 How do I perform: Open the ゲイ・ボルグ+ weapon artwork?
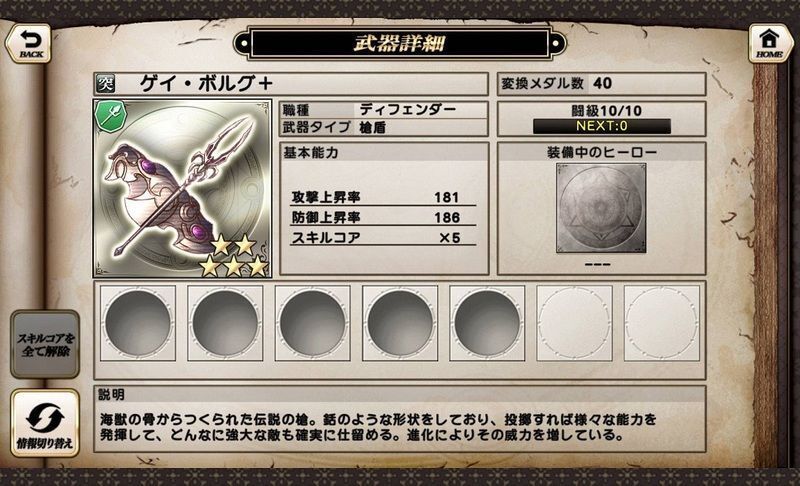pyautogui.click(x=182, y=189)
